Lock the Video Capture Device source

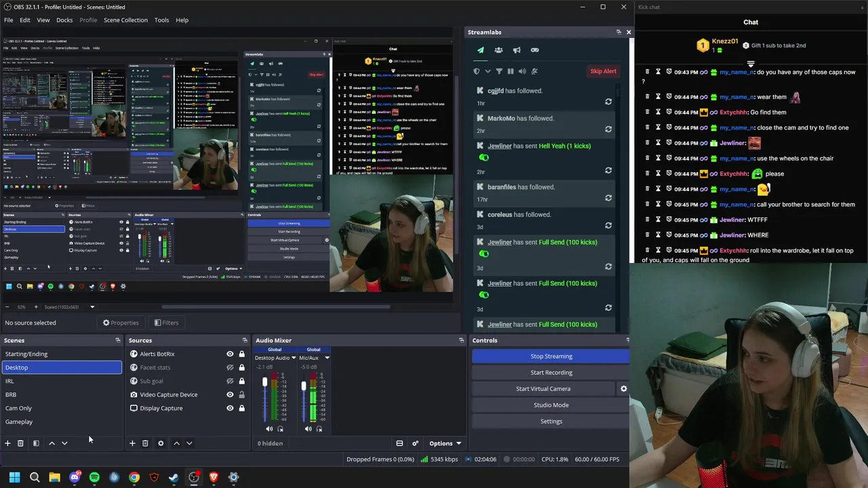(x=241, y=394)
